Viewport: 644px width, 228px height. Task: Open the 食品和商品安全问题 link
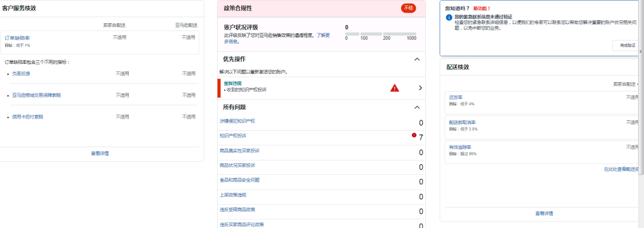pos(240,180)
